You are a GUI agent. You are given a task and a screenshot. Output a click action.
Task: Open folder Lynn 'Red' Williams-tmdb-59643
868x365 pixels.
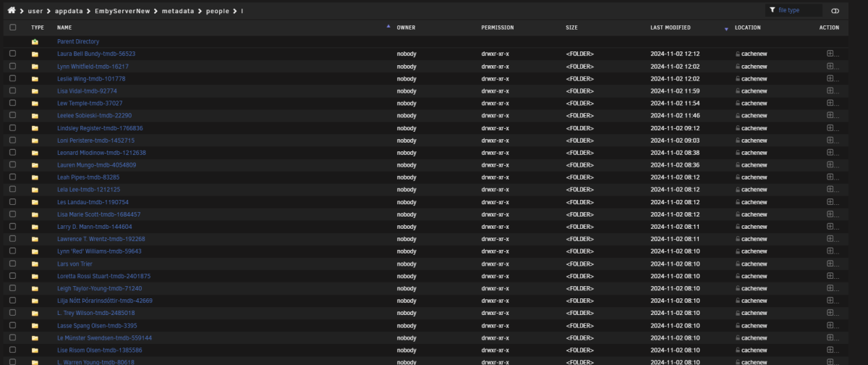[x=99, y=251]
